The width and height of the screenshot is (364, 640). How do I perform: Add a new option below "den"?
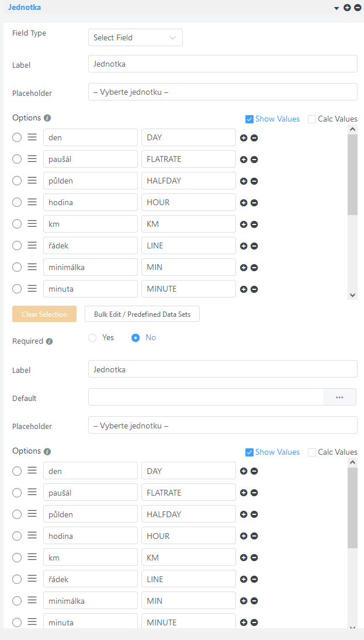pyautogui.click(x=244, y=138)
